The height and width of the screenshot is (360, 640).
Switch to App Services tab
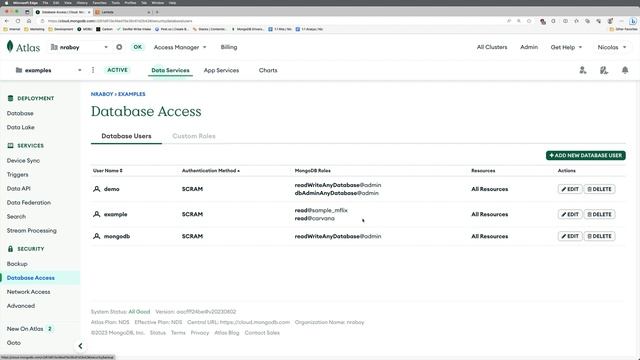click(x=221, y=70)
